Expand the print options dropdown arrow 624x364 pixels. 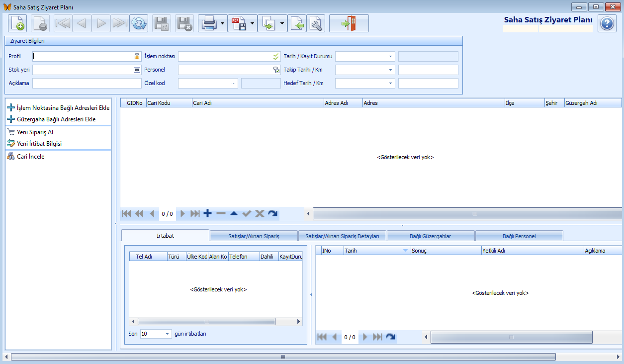click(222, 23)
